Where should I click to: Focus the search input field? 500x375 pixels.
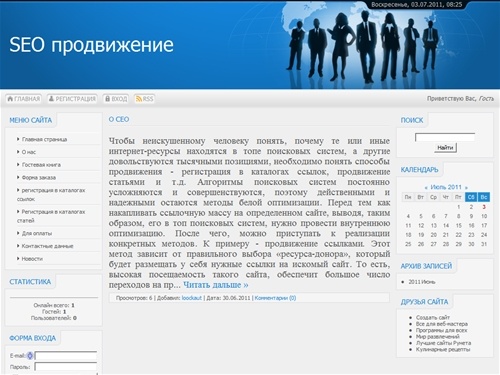click(x=445, y=137)
